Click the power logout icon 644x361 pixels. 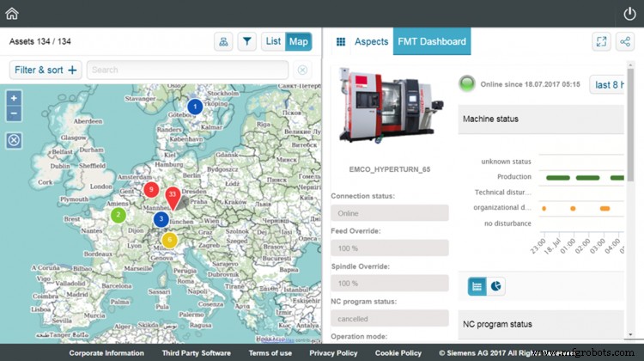tap(629, 13)
